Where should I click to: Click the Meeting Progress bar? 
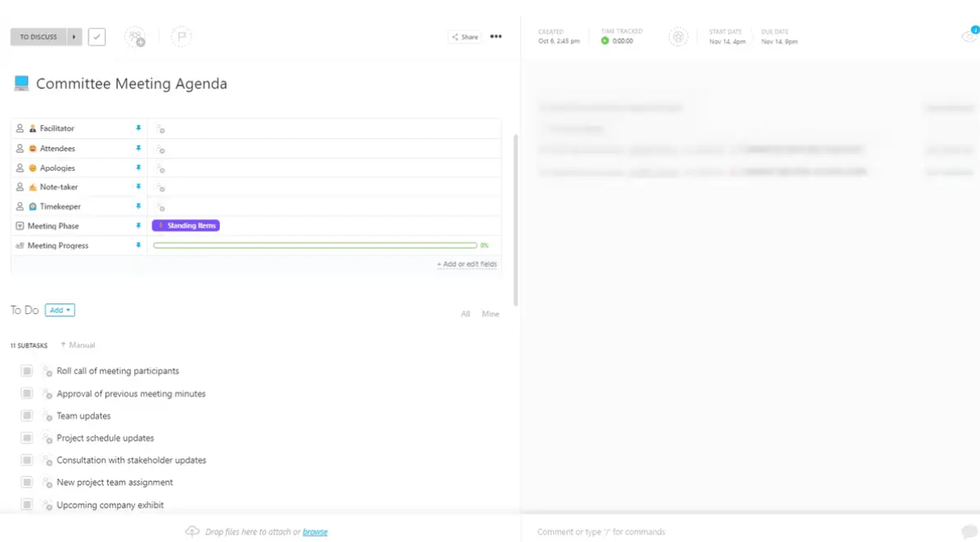[315, 245]
